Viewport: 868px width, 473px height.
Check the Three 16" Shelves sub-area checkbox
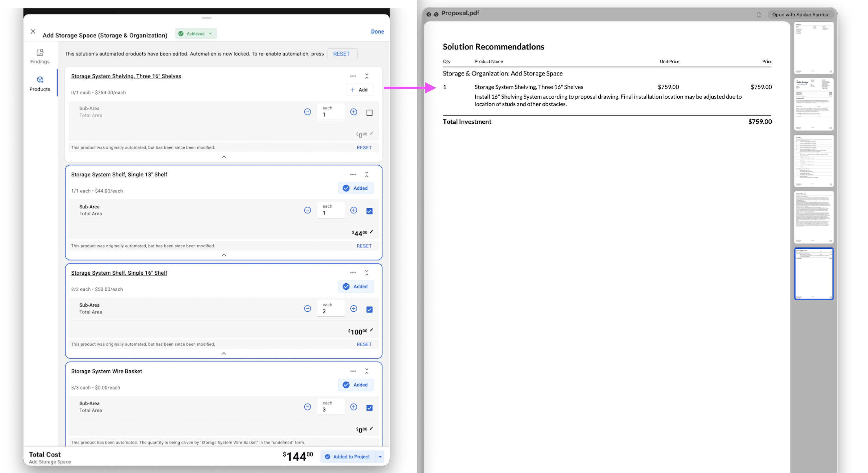(x=369, y=113)
